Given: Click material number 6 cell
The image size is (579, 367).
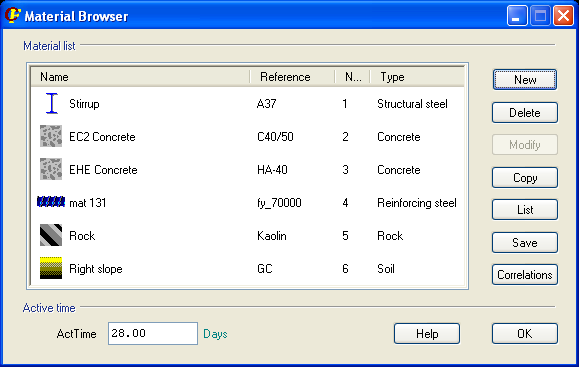Looking at the screenshot, I should (x=345, y=268).
